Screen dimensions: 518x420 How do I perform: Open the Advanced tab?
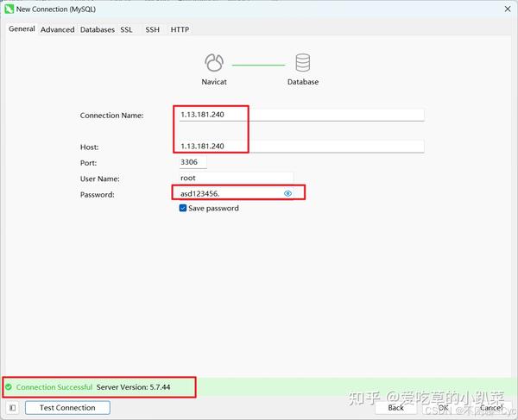[58, 29]
